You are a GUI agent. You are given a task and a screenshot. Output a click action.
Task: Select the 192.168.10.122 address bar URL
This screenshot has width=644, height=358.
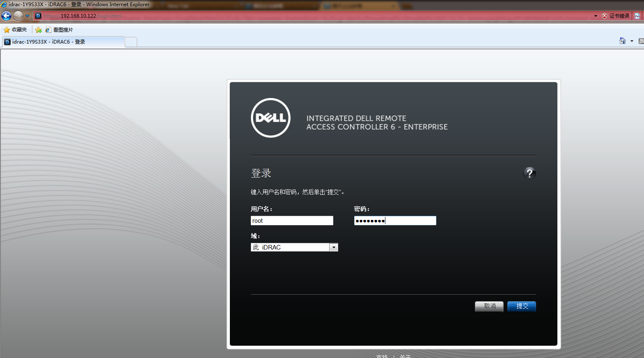pos(83,16)
